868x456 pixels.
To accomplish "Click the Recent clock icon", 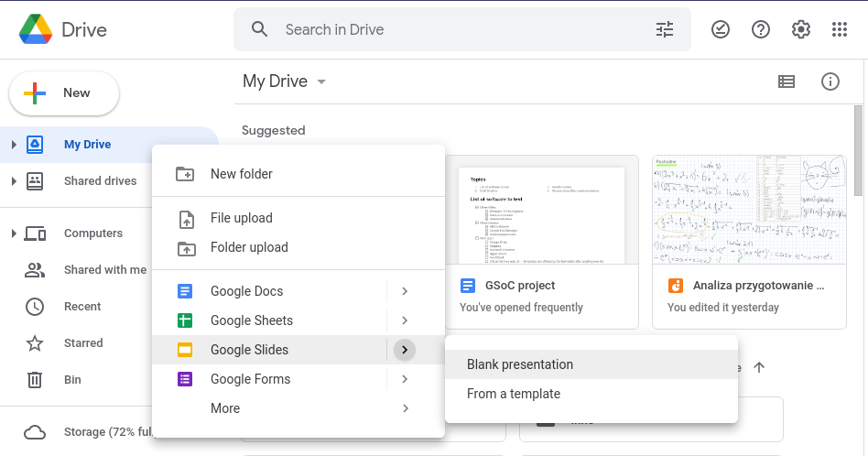I will pos(35,307).
